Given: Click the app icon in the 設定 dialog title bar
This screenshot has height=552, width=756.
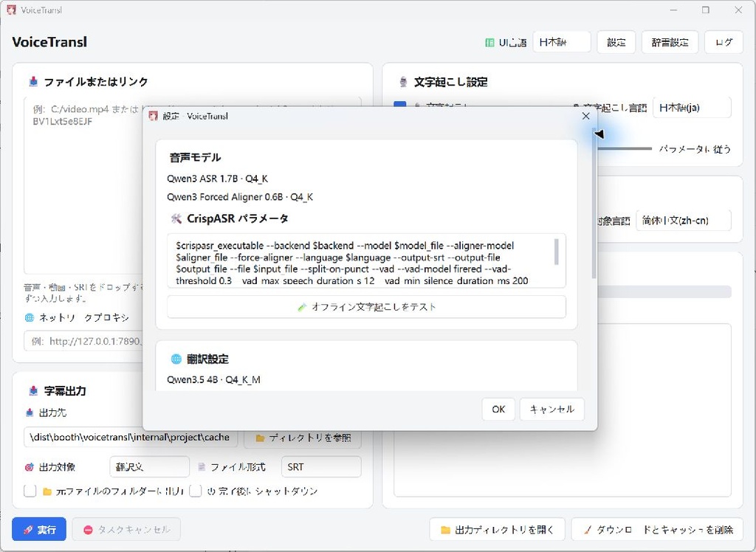Looking at the screenshot, I should click(x=154, y=116).
